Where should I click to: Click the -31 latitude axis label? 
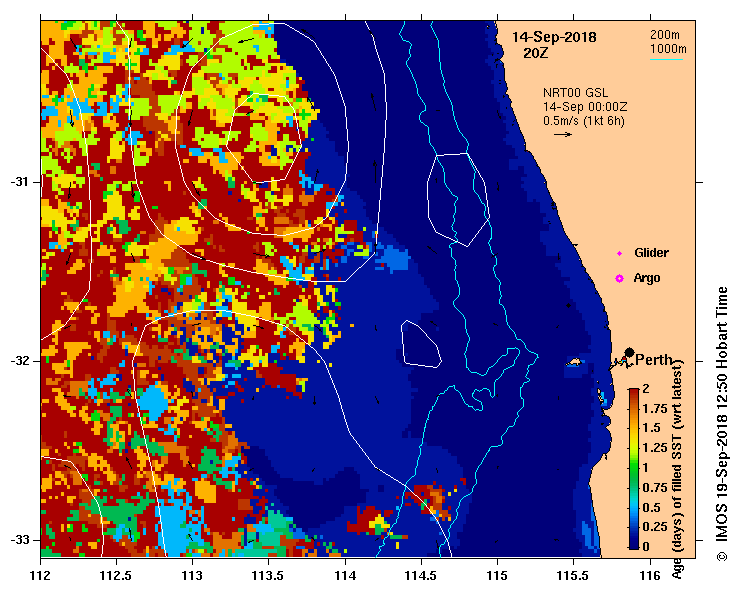pyautogui.click(x=19, y=182)
